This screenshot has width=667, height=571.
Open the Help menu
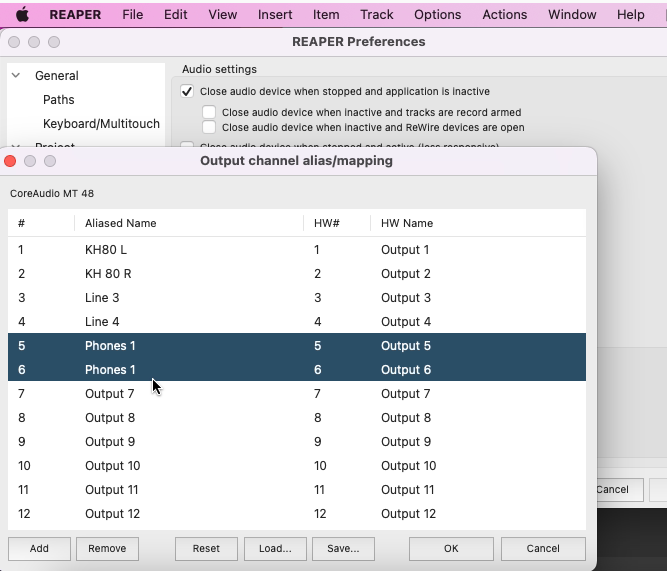coord(630,14)
